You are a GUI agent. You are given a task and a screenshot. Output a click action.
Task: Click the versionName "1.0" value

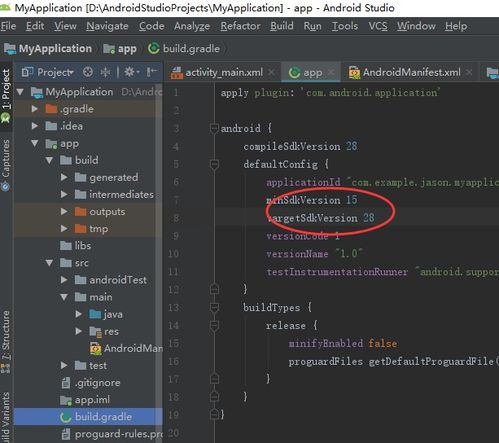(348, 254)
